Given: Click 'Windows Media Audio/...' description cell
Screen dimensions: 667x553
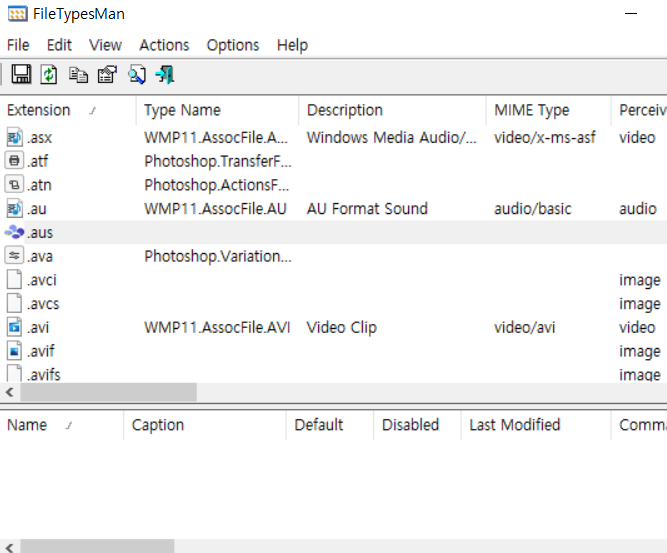Looking at the screenshot, I should 391,138.
